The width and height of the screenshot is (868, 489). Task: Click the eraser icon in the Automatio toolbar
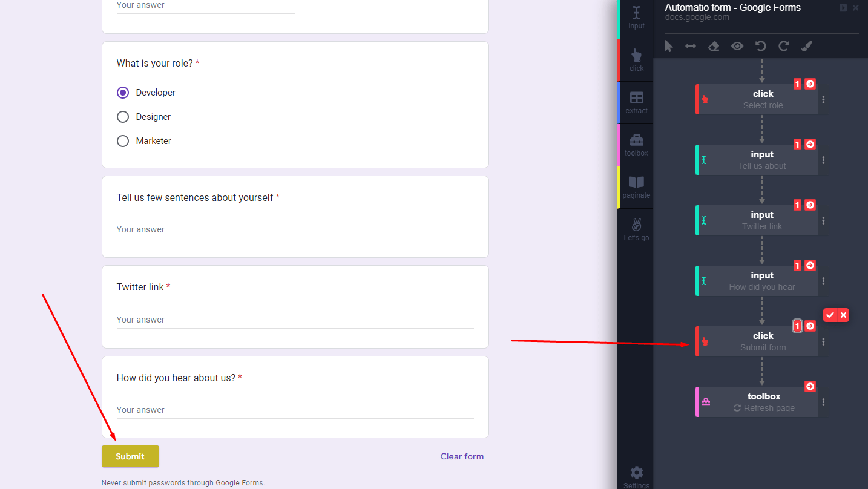[x=714, y=46]
